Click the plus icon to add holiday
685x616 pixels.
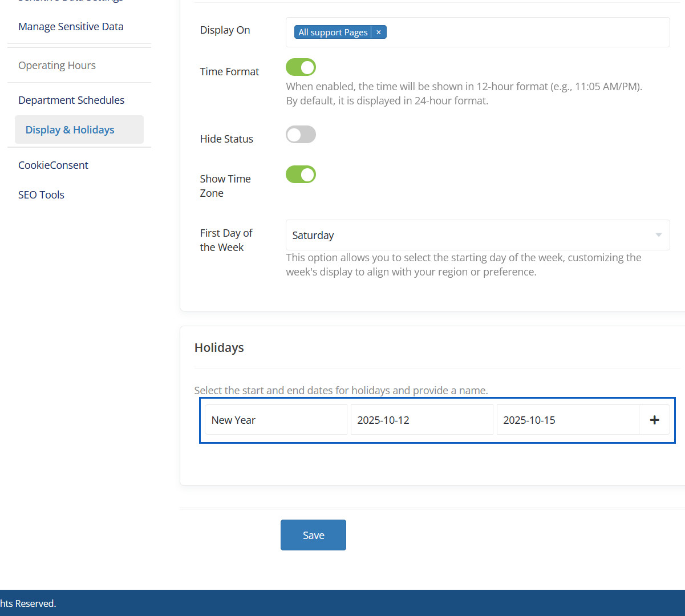(x=654, y=420)
